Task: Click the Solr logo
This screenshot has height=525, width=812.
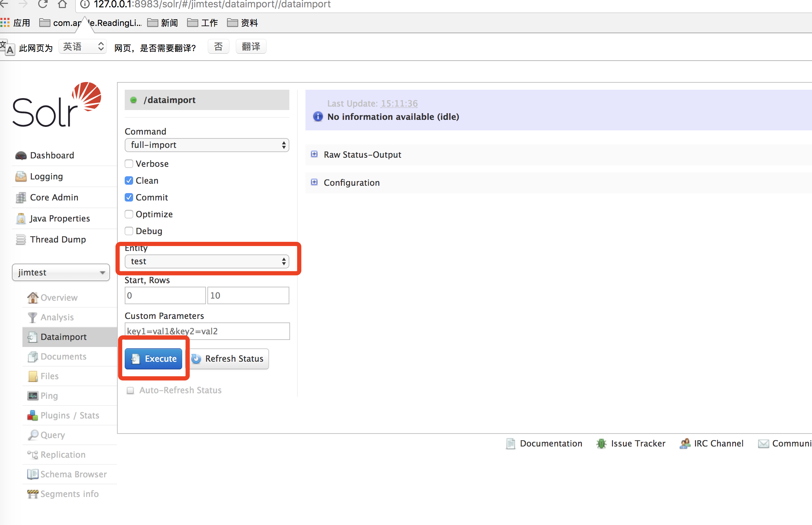Action: tap(57, 104)
